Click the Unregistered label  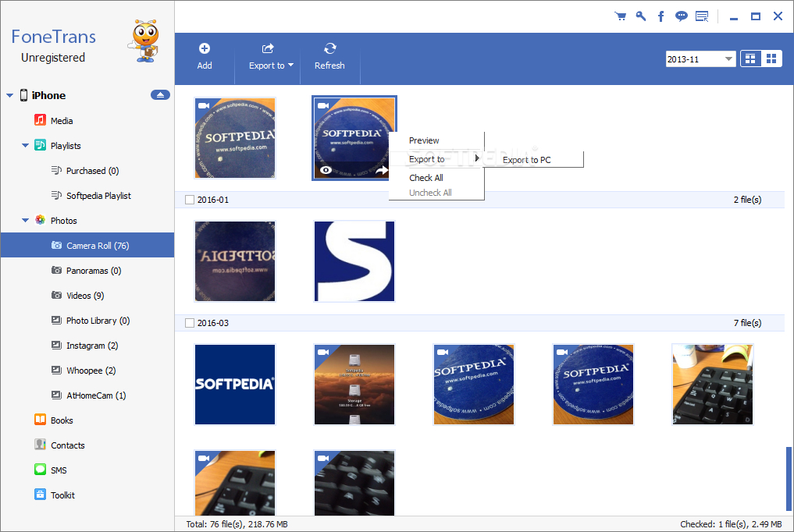point(53,58)
